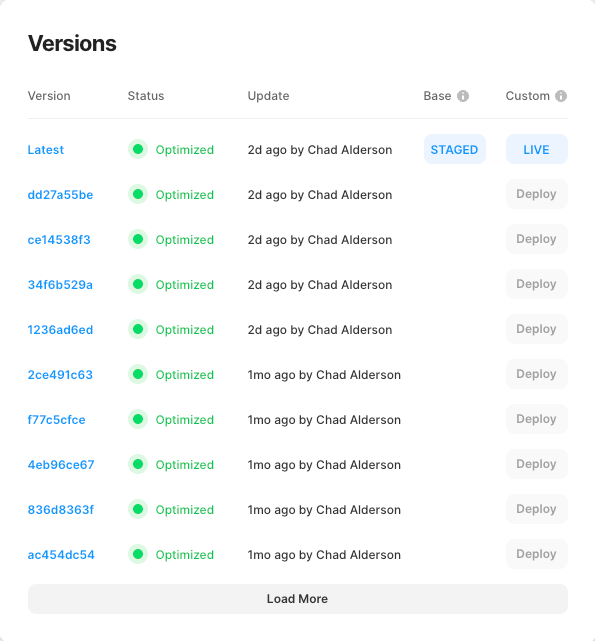Click the green status dot for Latest

(138, 149)
